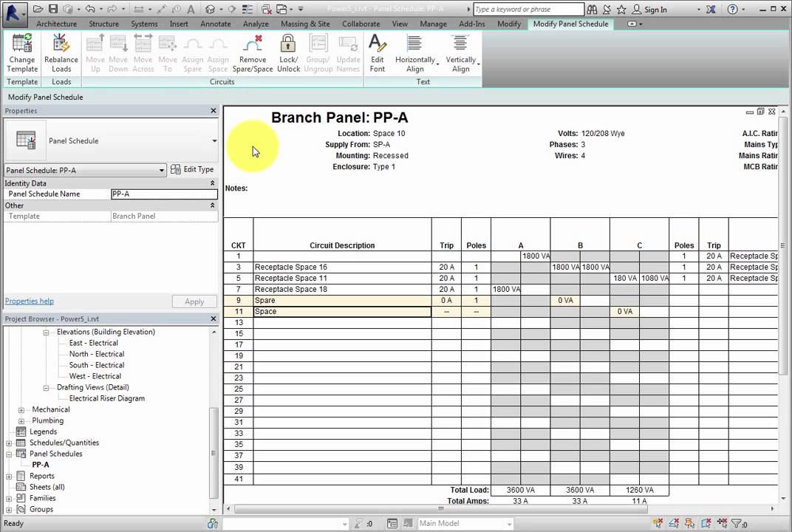The height and width of the screenshot is (532, 792).
Task: Select the Electrical Riser Diagram view
Action: point(107,398)
